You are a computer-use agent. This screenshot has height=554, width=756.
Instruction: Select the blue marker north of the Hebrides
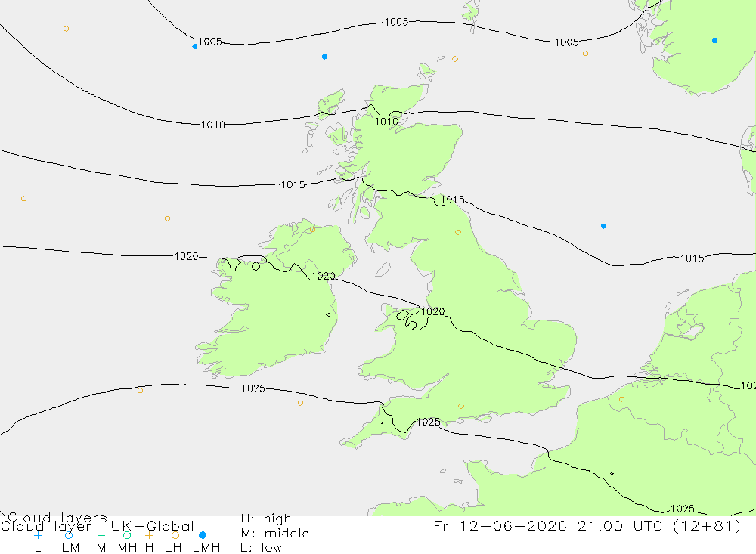[x=324, y=57]
